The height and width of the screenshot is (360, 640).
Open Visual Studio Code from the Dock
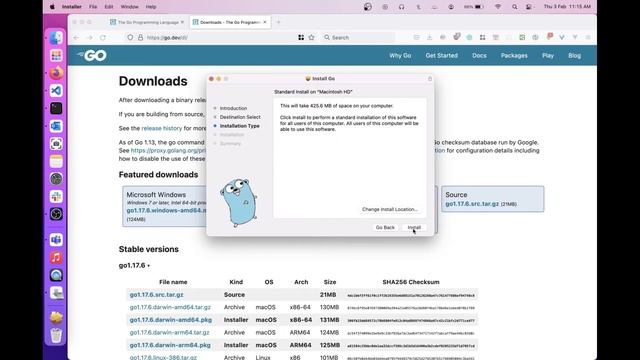pyautogui.click(x=56, y=91)
